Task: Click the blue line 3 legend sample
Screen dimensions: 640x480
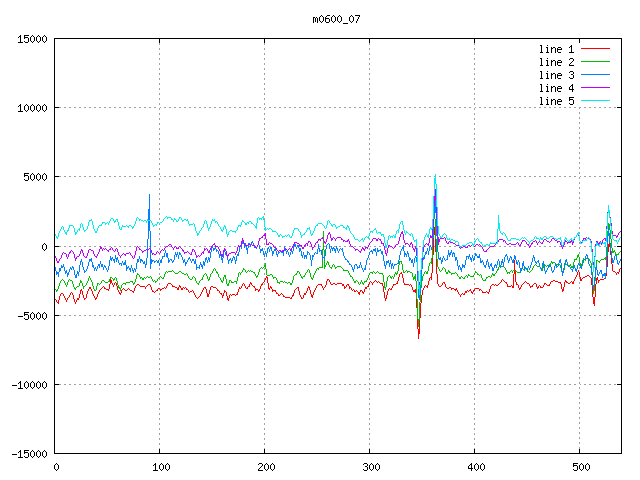Action: point(595,75)
